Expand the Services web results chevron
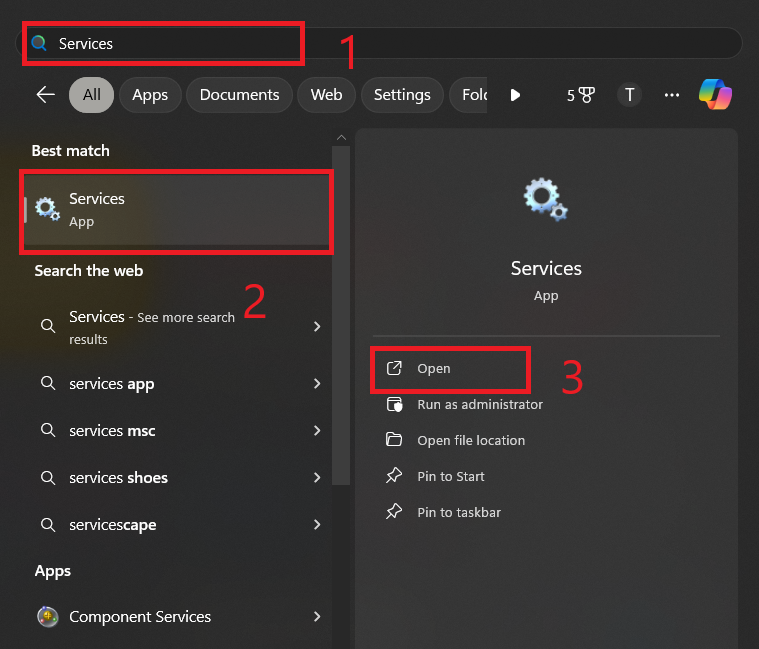This screenshot has height=649, width=759. (317, 327)
